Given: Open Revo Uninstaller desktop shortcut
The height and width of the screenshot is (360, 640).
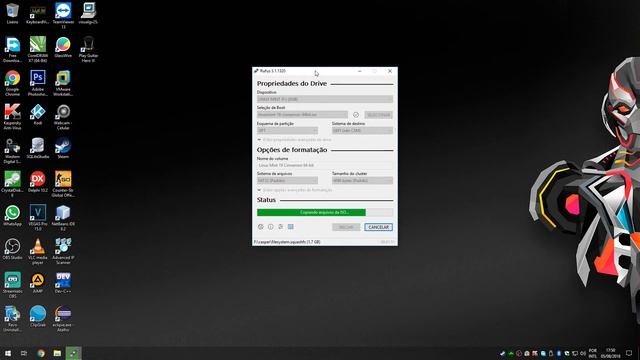Looking at the screenshot, I should (12, 319).
